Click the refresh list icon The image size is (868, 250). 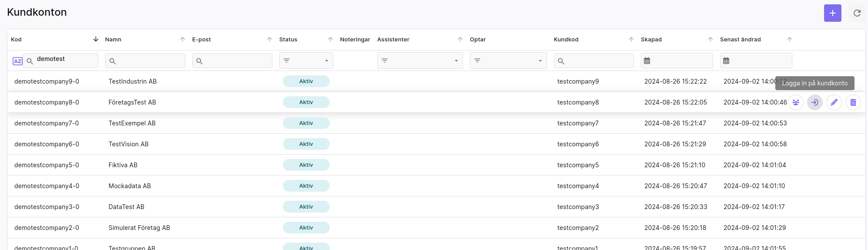point(857,13)
